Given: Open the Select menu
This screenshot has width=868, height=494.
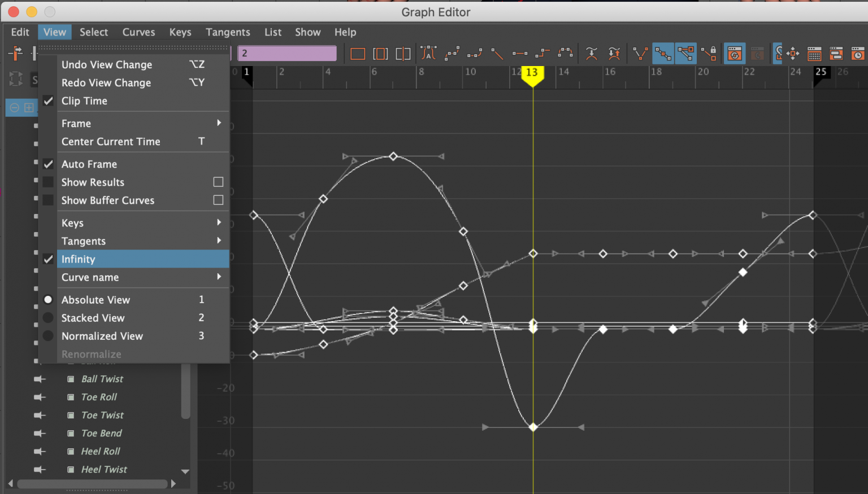Looking at the screenshot, I should click(94, 32).
